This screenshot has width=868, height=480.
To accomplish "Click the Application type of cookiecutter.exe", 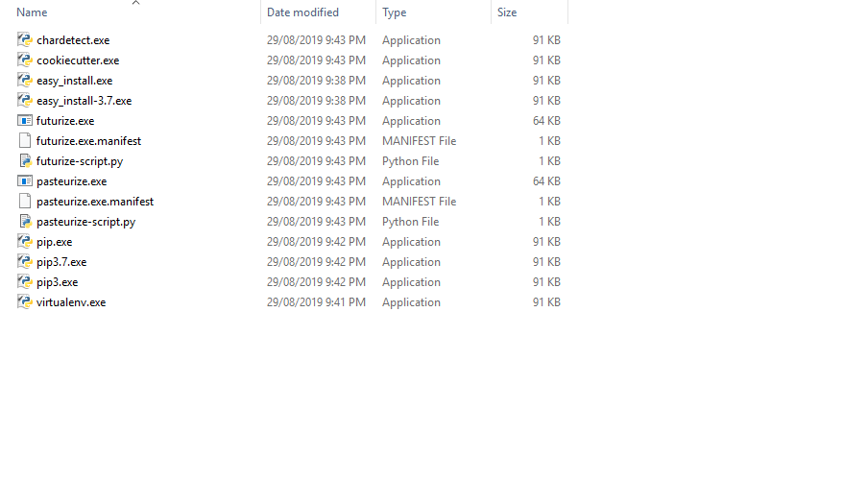I will (411, 60).
